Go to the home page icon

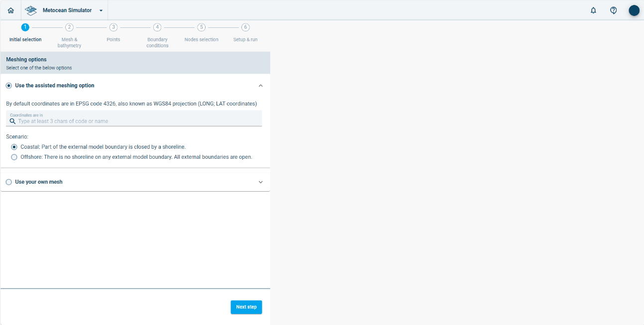(11, 10)
